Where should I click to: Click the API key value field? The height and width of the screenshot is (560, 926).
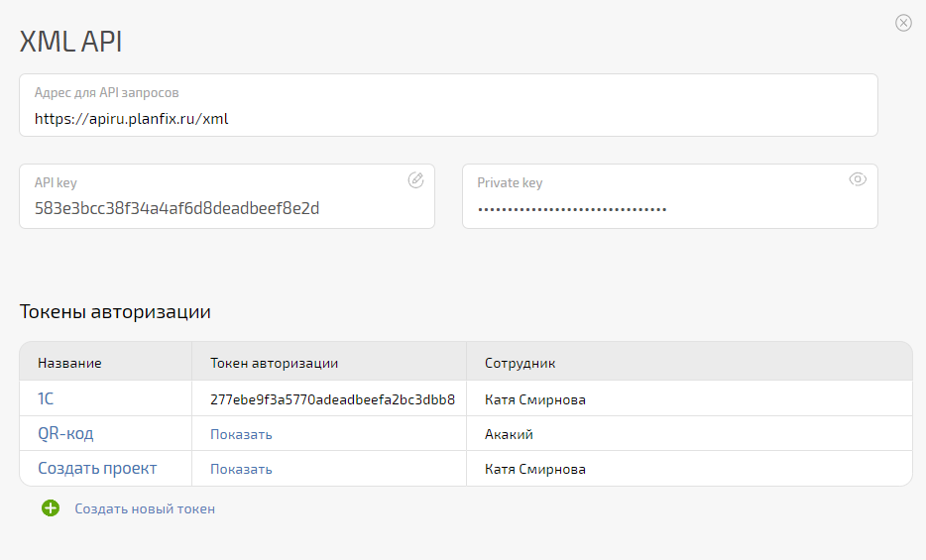click(x=227, y=196)
